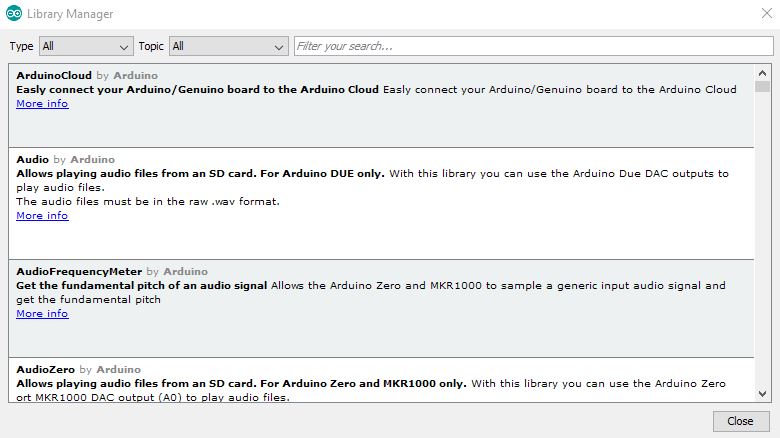This screenshot has width=780, height=438.
Task: Open More info link for ArduinoCloud
Action: [x=42, y=104]
